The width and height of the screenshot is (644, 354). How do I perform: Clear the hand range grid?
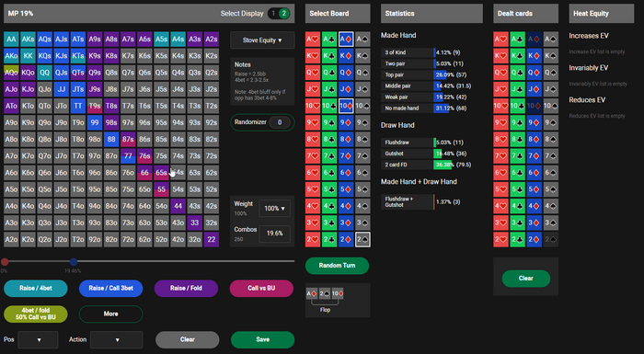(x=188, y=339)
